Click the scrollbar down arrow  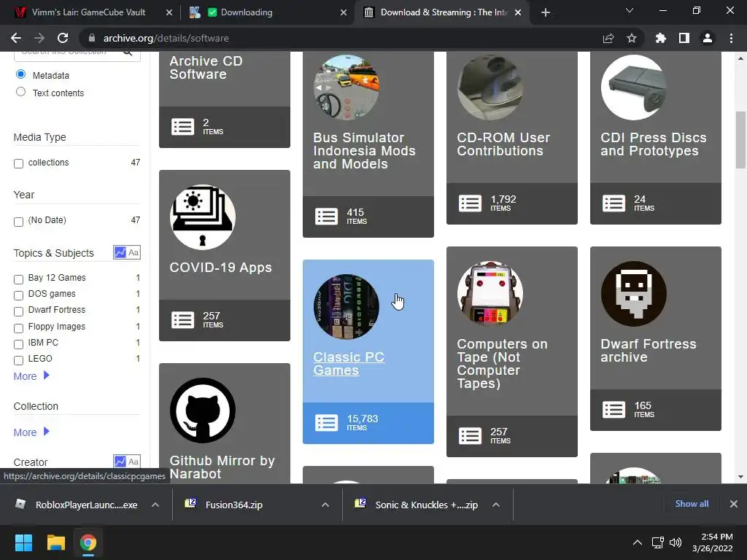tap(740, 477)
